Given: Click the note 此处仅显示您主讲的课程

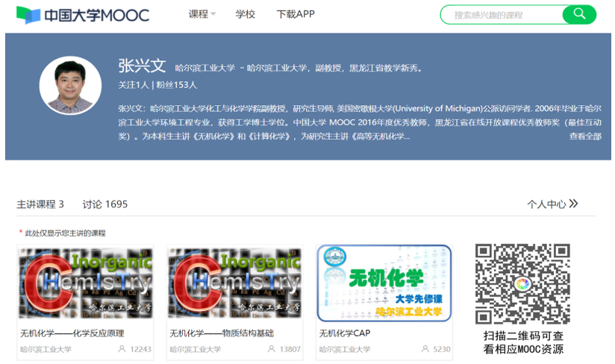Looking at the screenshot, I should (x=65, y=233).
